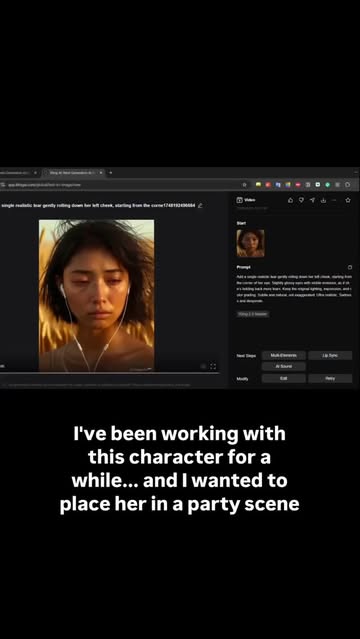Click the Start frame thumbnail

[250, 243]
